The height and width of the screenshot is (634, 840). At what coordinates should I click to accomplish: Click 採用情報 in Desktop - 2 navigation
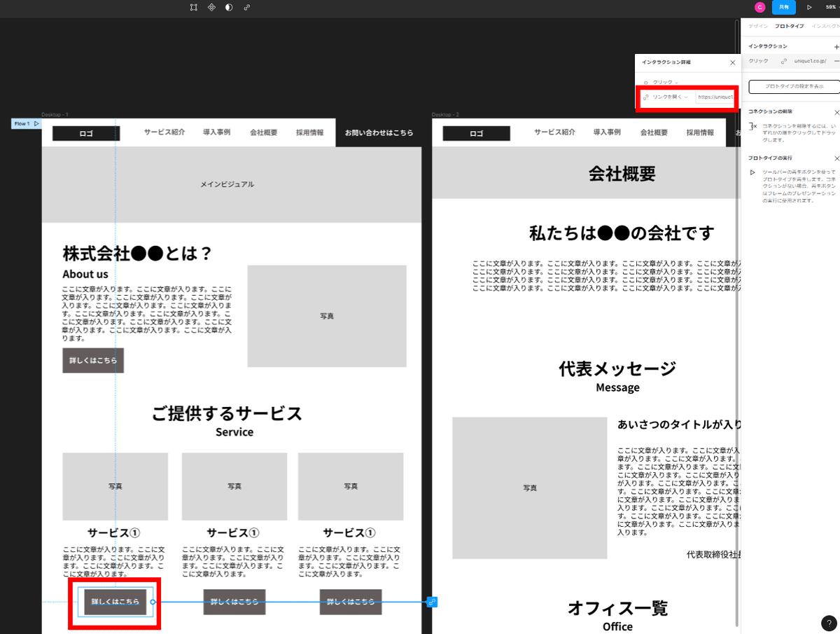(700, 132)
